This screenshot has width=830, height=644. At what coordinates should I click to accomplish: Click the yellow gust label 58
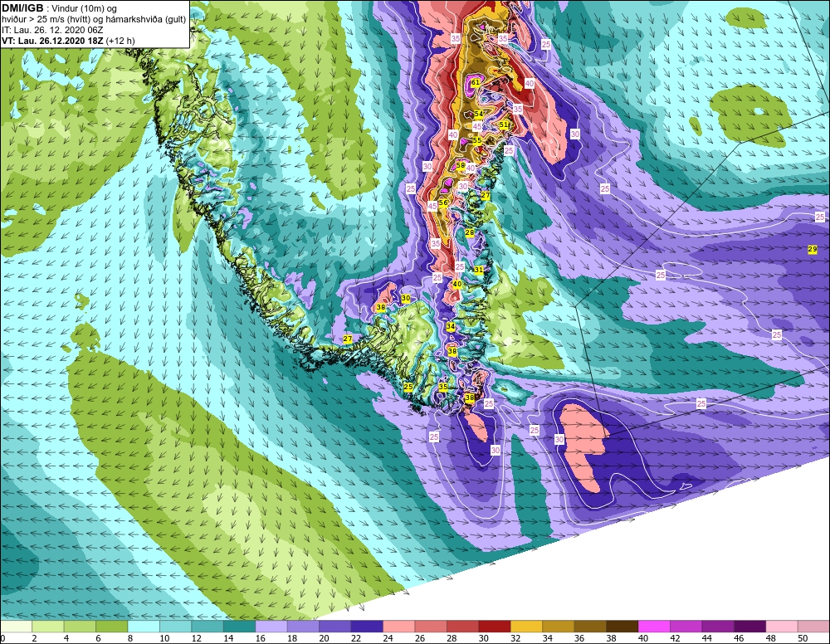(461, 166)
